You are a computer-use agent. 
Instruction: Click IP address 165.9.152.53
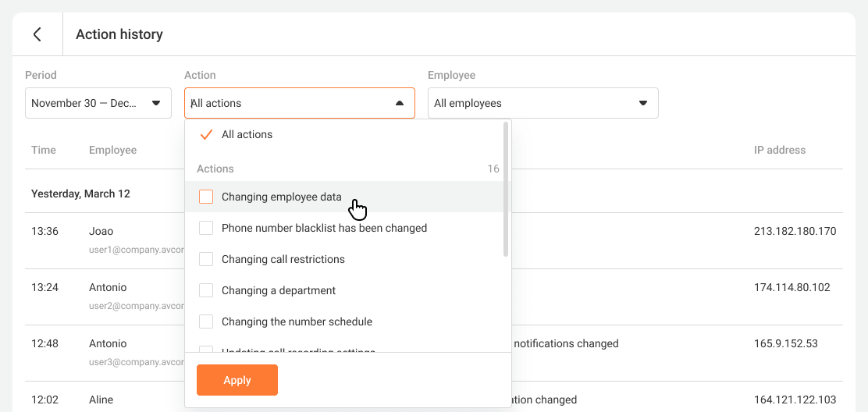click(786, 343)
